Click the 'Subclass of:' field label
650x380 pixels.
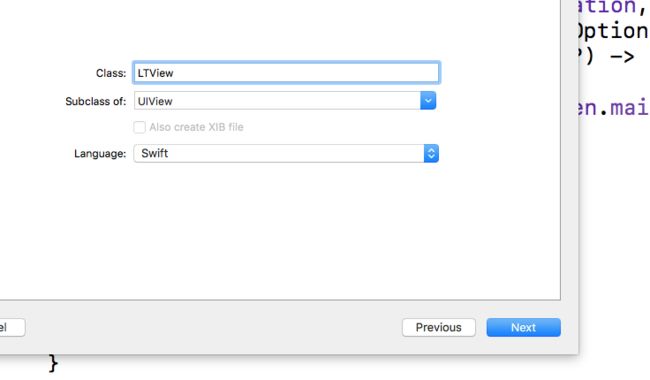95,102
